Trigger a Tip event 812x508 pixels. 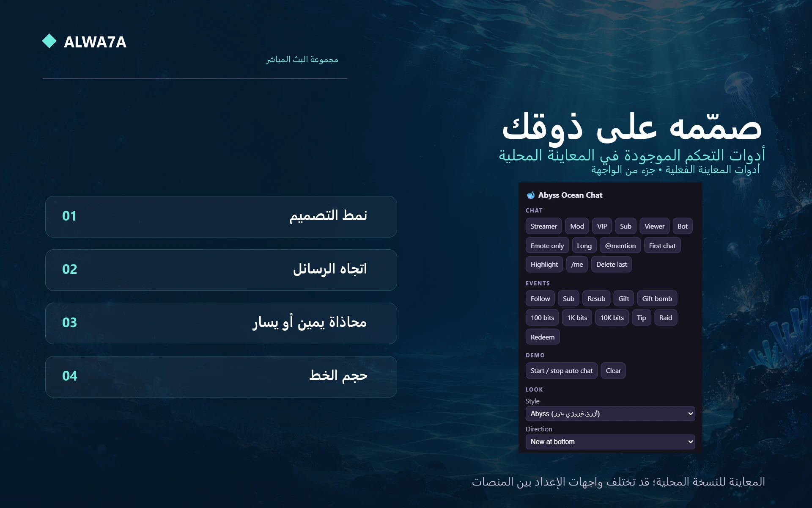tap(642, 317)
